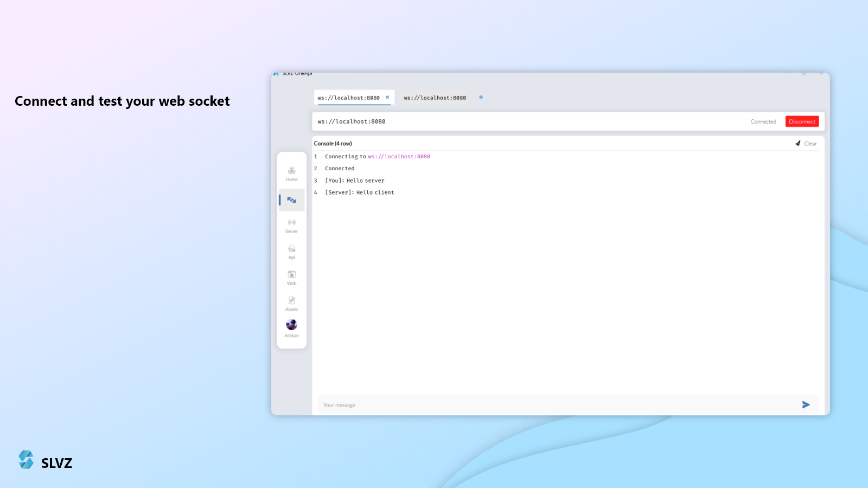
Task: Close the first ws://localhost:8080 tab
Action: pyautogui.click(x=387, y=98)
